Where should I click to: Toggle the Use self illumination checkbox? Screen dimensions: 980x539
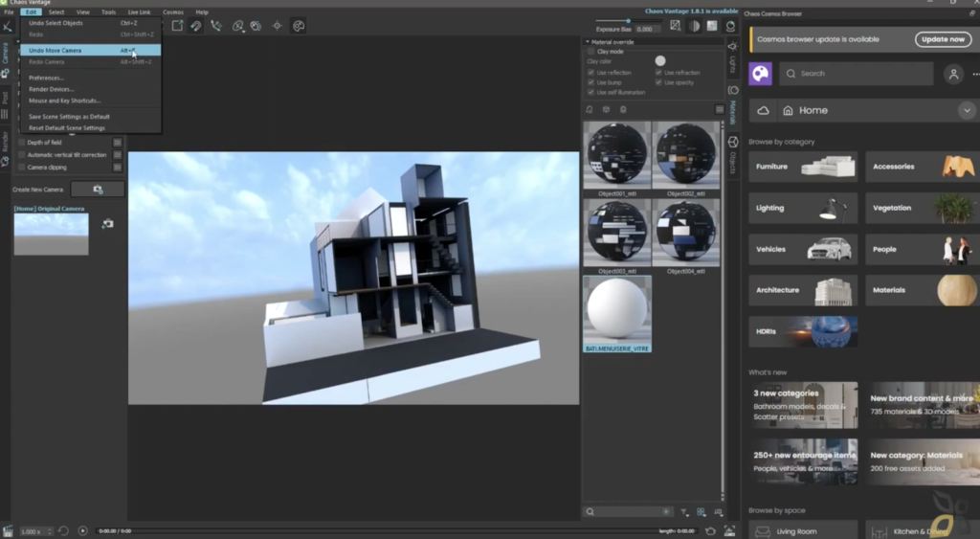coord(591,93)
